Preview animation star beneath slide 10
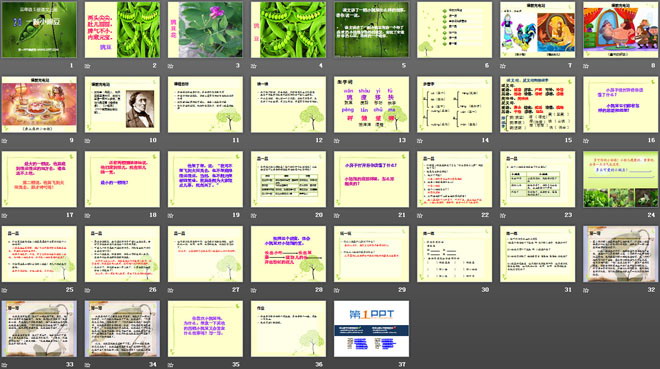Image resolution: width=660 pixels, height=369 pixels. 87,141
